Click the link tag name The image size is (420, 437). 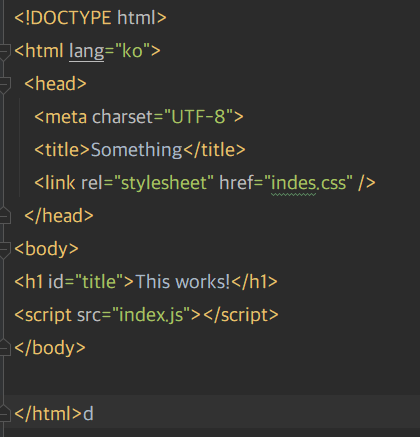60,183
